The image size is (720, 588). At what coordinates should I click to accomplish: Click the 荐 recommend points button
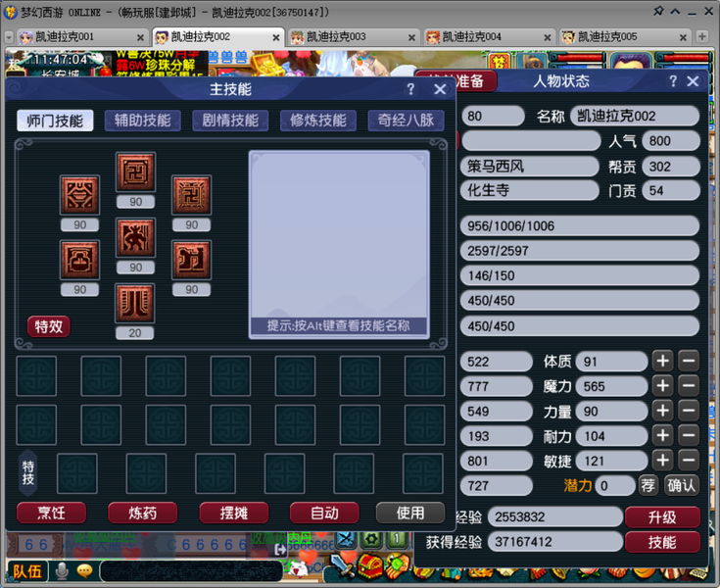pyautogui.click(x=648, y=485)
